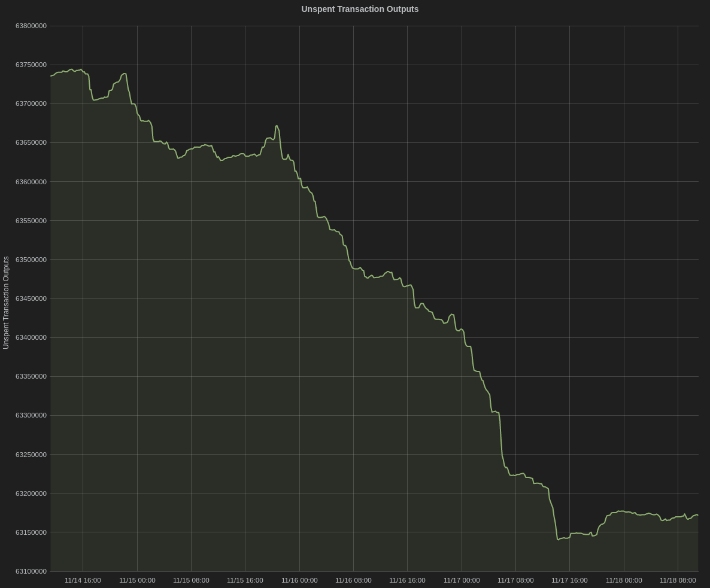Viewport: 710px width, 588px height.
Task: Click the 11/18 08:00 time axis label
Action: (x=678, y=580)
